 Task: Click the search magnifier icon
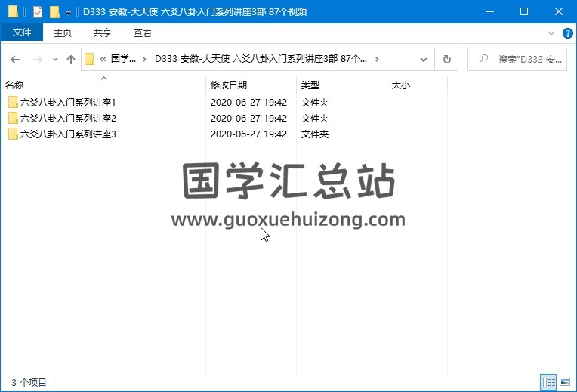tap(483, 59)
